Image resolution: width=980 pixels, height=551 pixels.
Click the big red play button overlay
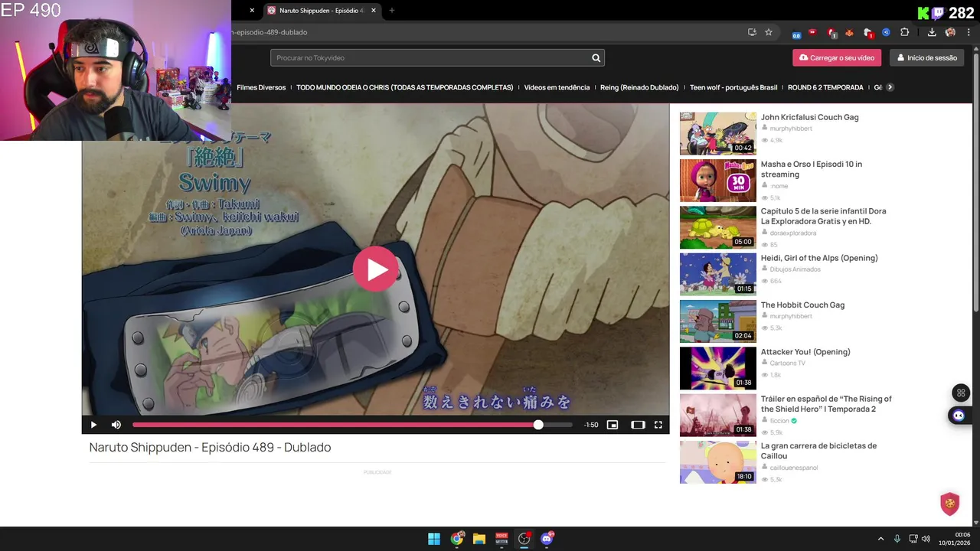click(x=375, y=269)
